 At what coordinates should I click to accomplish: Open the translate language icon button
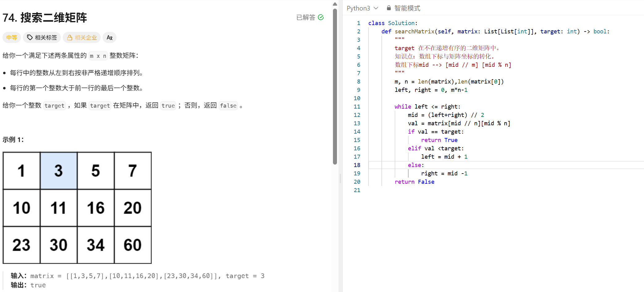coord(109,37)
